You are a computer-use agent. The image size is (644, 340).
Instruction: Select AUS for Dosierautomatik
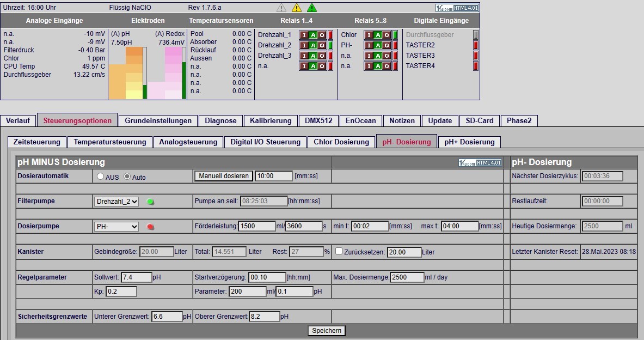100,177
